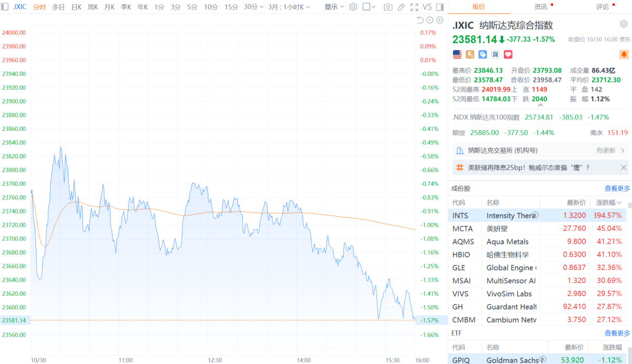Switch to the 月K chart tab
The width and height of the screenshot is (632, 364).
tap(109, 7)
